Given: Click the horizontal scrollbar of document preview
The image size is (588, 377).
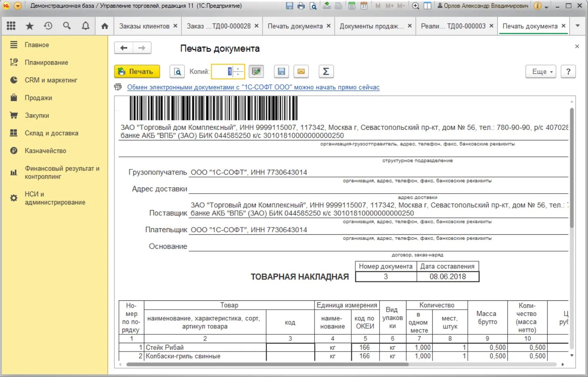Looking at the screenshot, I should point(267,364).
